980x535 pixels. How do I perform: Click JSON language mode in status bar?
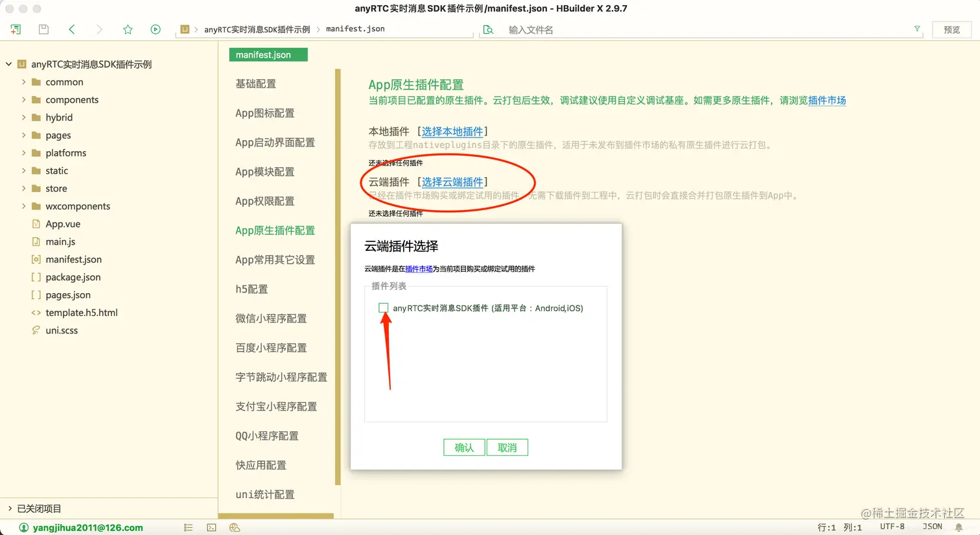[932, 527]
